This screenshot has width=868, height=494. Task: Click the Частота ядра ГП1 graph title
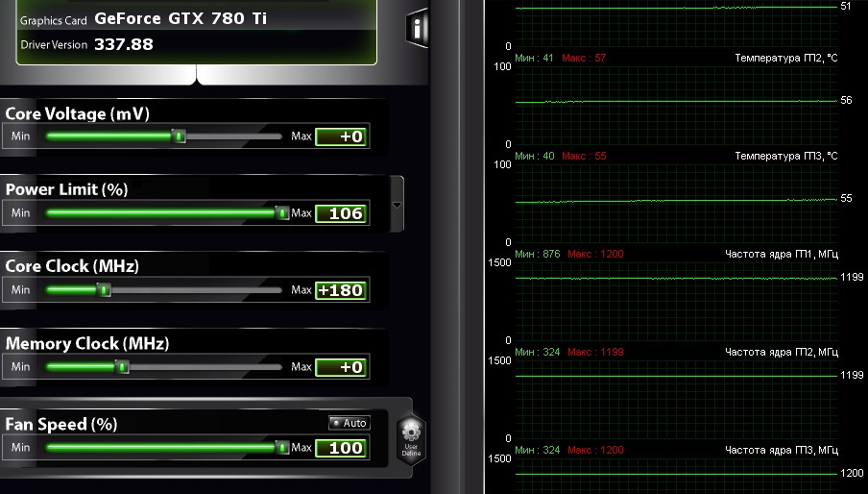tap(782, 254)
